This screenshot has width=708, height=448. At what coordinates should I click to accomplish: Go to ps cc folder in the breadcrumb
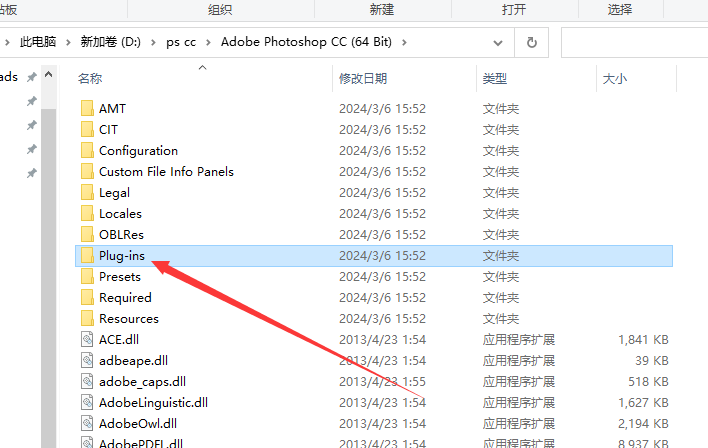pos(181,42)
